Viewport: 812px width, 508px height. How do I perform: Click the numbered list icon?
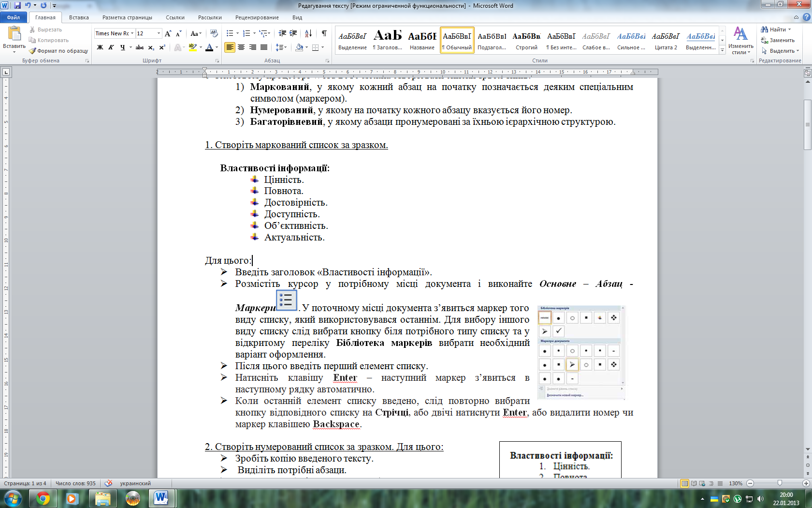(x=246, y=33)
